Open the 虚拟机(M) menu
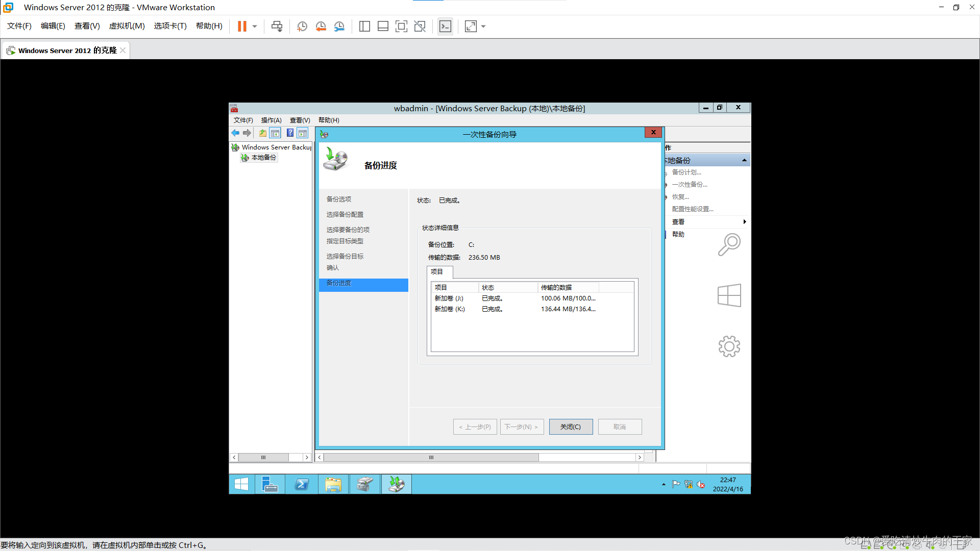This screenshot has height=551, width=980. (x=127, y=26)
